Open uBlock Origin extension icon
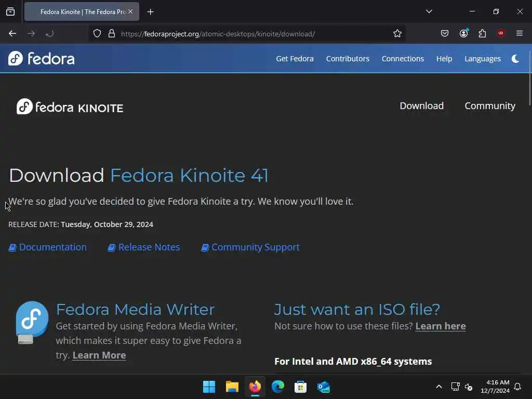 pos(500,33)
